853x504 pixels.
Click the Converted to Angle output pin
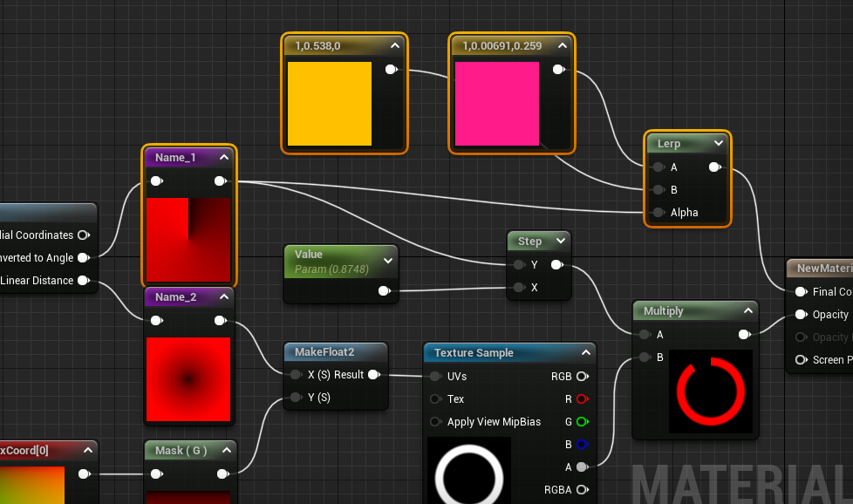83,258
